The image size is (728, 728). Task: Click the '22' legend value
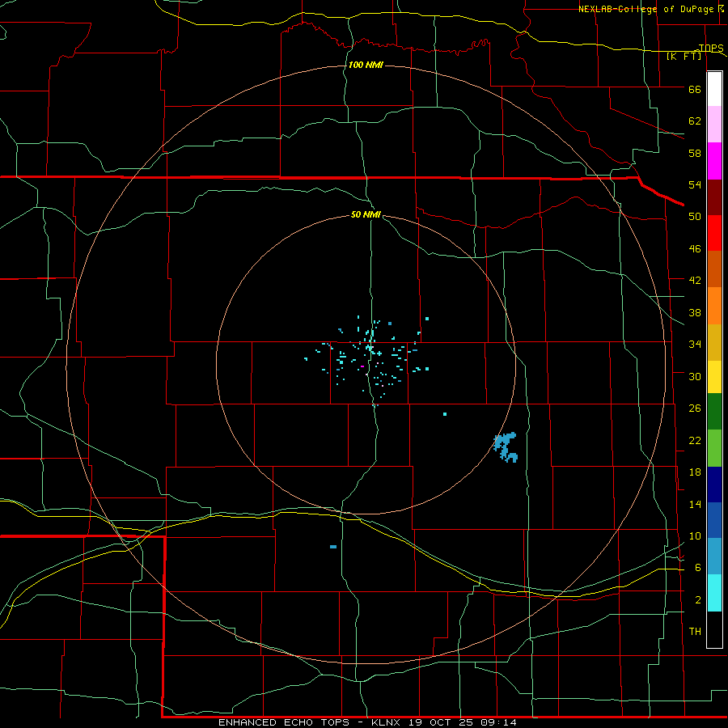695,440
